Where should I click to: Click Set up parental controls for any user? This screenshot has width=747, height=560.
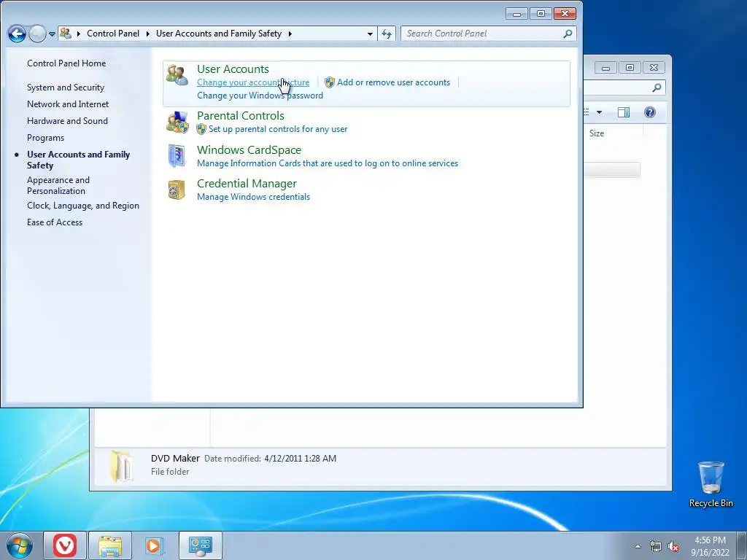278,129
